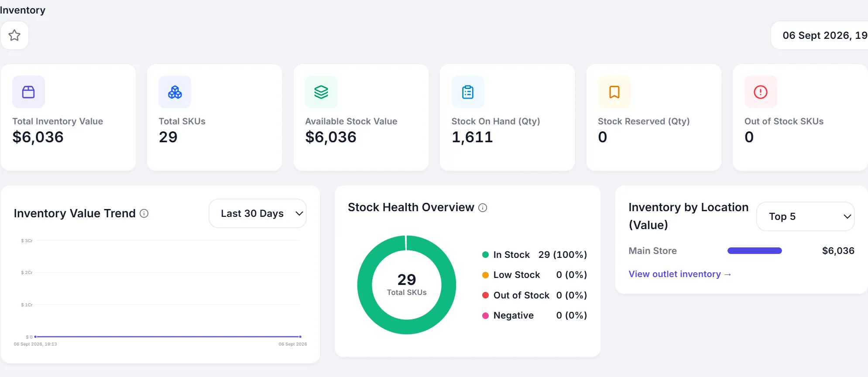Click the In Stock 29 (100%) value
Viewport: 868px width, 377px height.
[563, 255]
